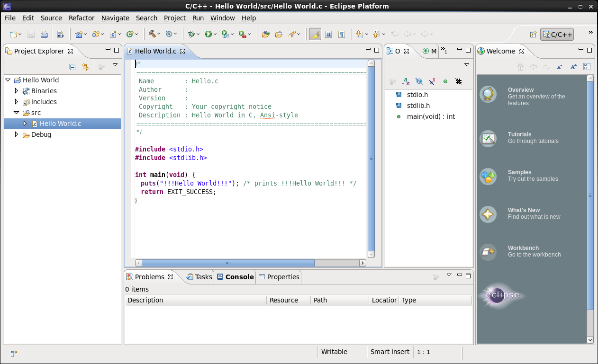This screenshot has height=364, width=598.
Task: Toggle Mark Occurrences highlighter button
Action: [x=315, y=34]
